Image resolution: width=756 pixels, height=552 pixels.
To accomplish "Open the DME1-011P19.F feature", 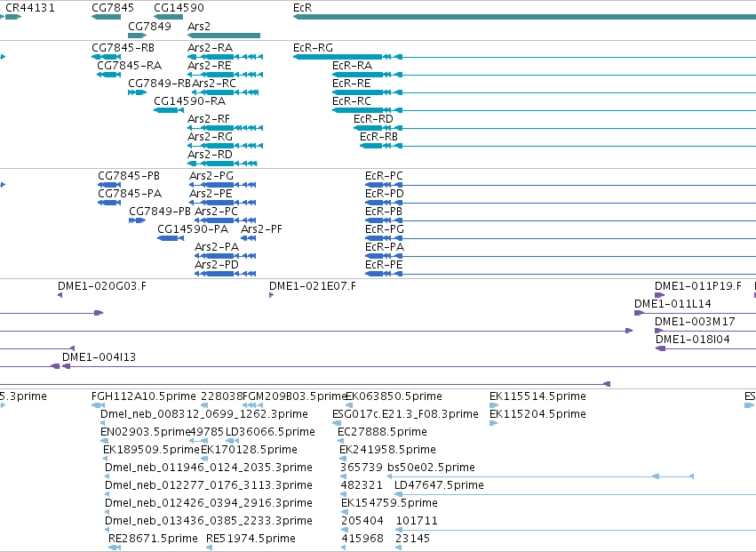I will click(x=659, y=295).
